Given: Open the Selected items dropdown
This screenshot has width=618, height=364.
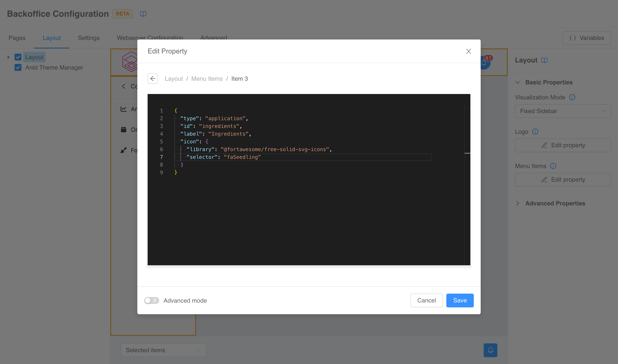Looking at the screenshot, I should tap(163, 350).
